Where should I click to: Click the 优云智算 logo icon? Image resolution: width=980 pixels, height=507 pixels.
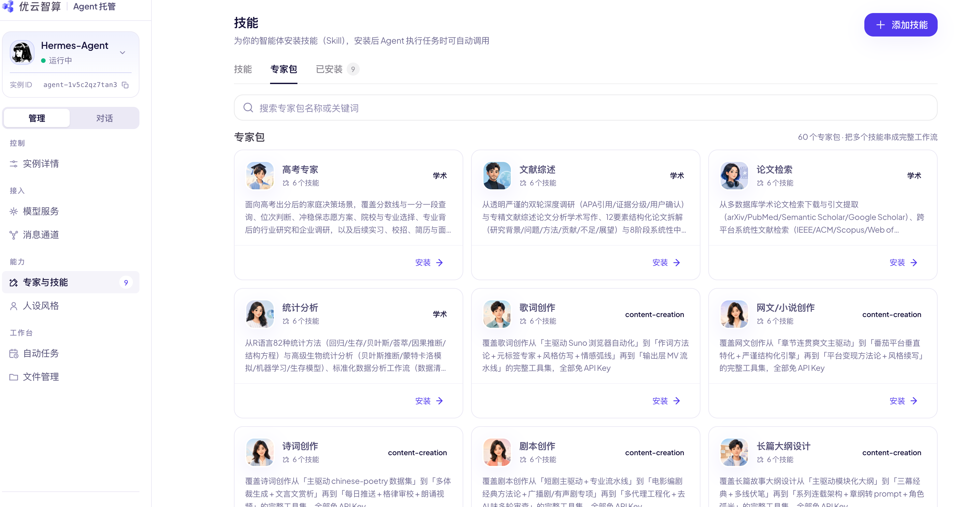coord(8,6)
